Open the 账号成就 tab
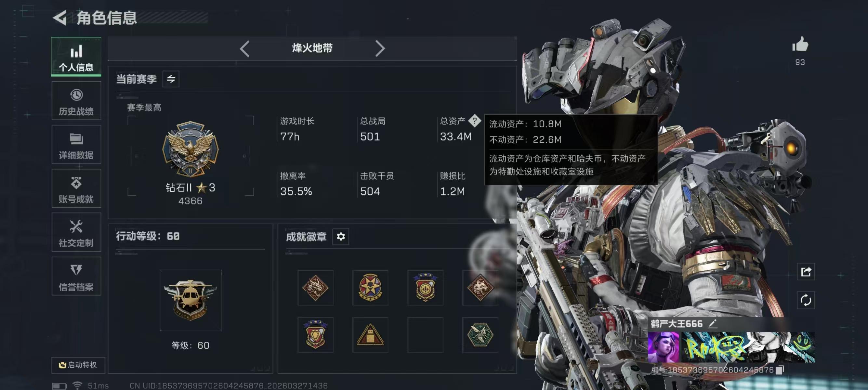Viewport: 868px width, 390px height. 76,188
